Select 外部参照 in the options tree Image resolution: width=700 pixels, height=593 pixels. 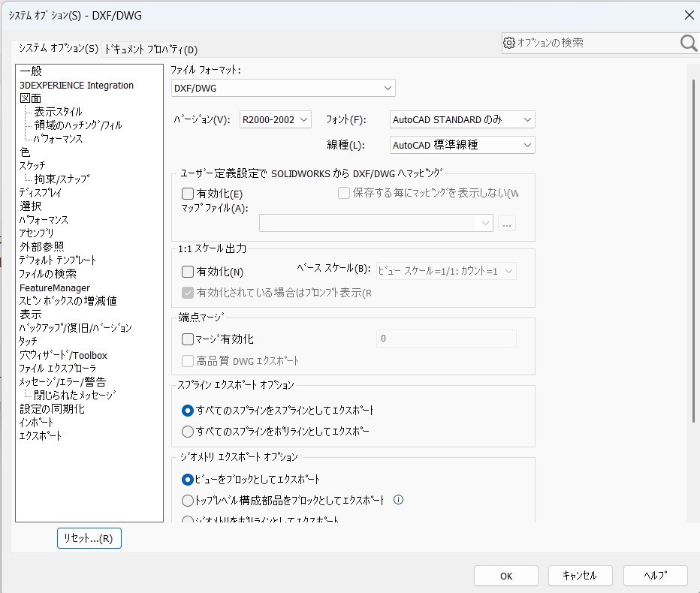click(41, 247)
